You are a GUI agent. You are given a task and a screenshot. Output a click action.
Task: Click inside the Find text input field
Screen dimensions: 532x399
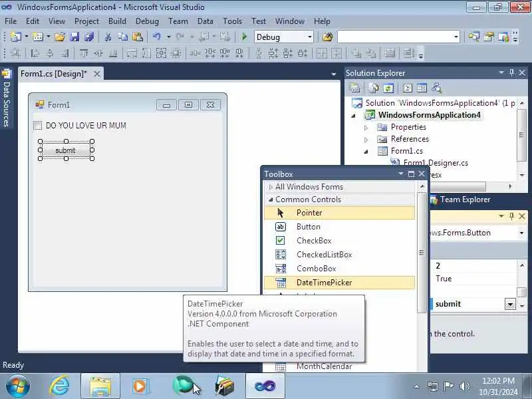(395, 37)
